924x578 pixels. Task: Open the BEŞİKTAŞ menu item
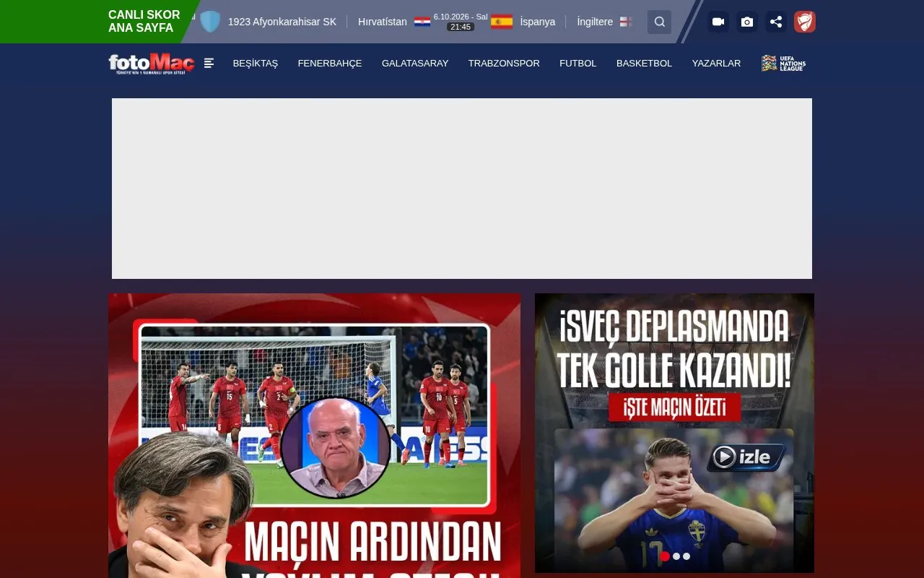click(x=256, y=64)
